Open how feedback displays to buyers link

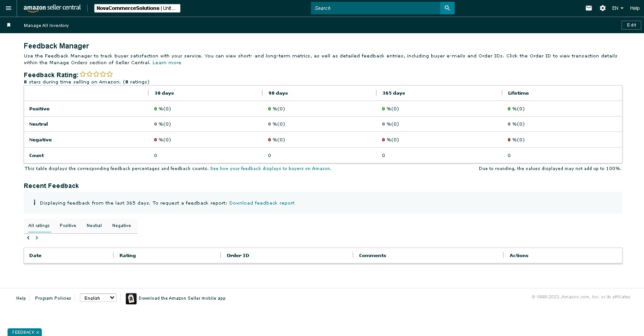tap(271, 169)
